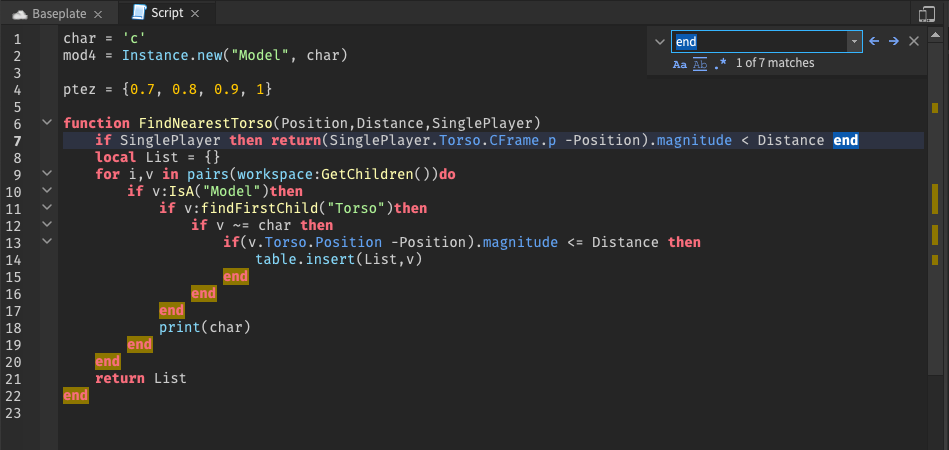The image size is (949, 450).
Task: Collapse the for loop fold on line 9
Action: (47, 173)
